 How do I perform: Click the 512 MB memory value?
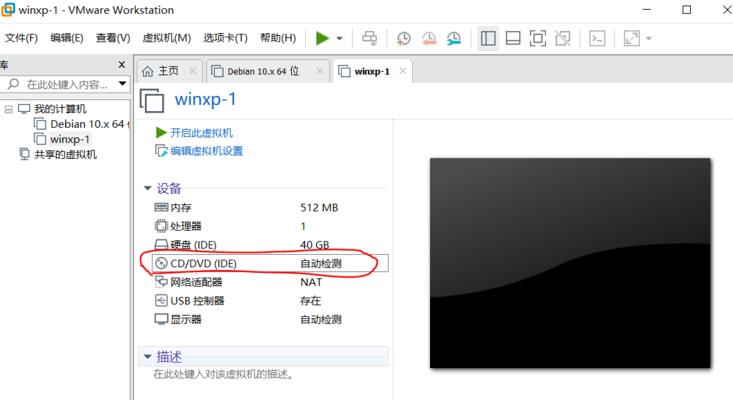click(319, 207)
